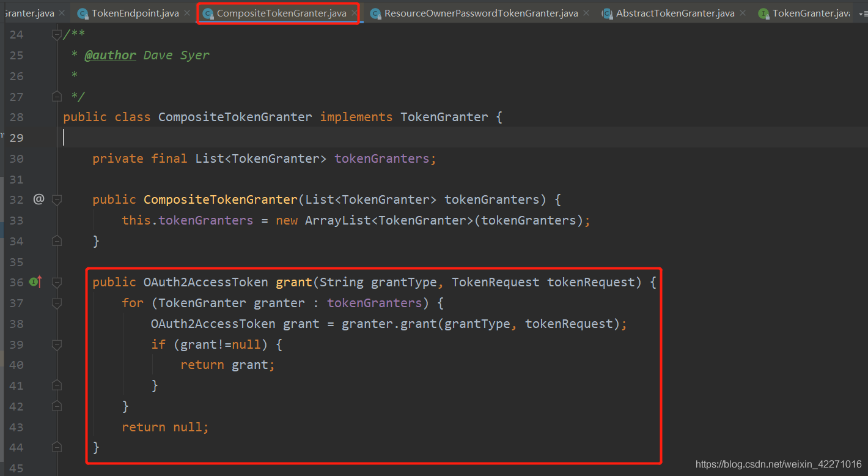Click TokenGranter interface name on line 28
This screenshot has height=476, width=868.
444,117
